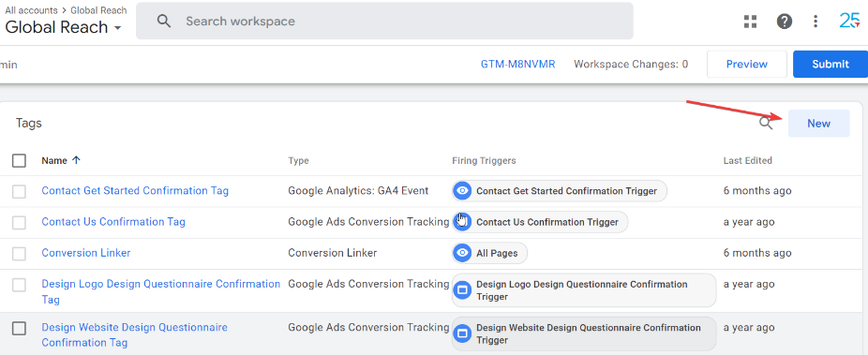Click the Conversion Linker type cell
Image resolution: width=868 pixels, height=355 pixels.
tap(332, 253)
